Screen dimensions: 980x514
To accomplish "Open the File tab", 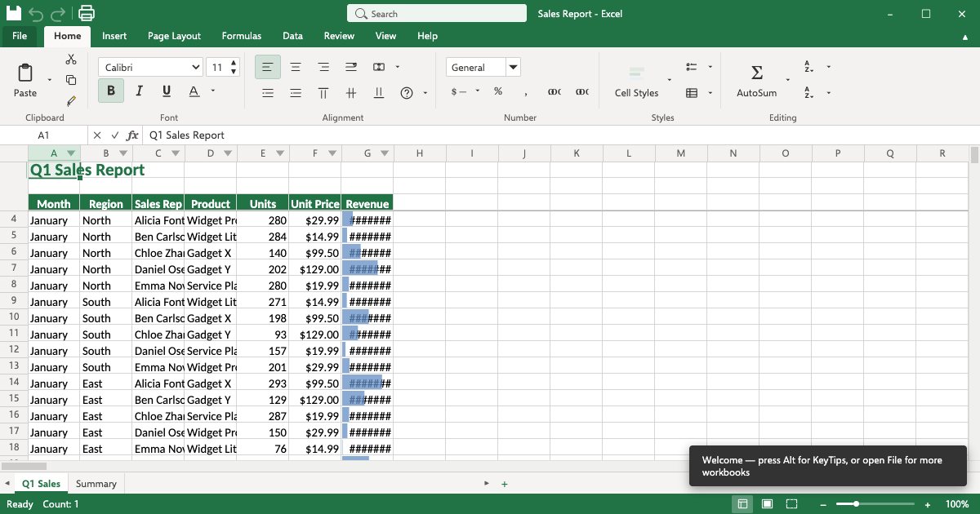I will pyautogui.click(x=20, y=36).
